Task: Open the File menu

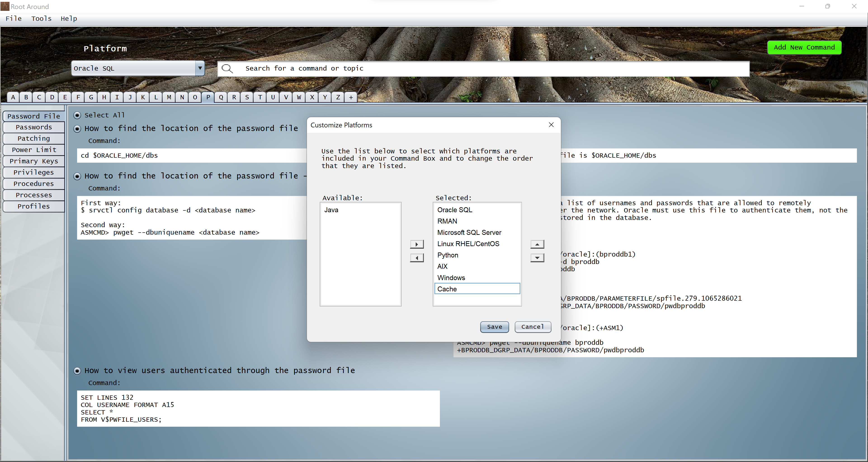Action: pos(14,19)
